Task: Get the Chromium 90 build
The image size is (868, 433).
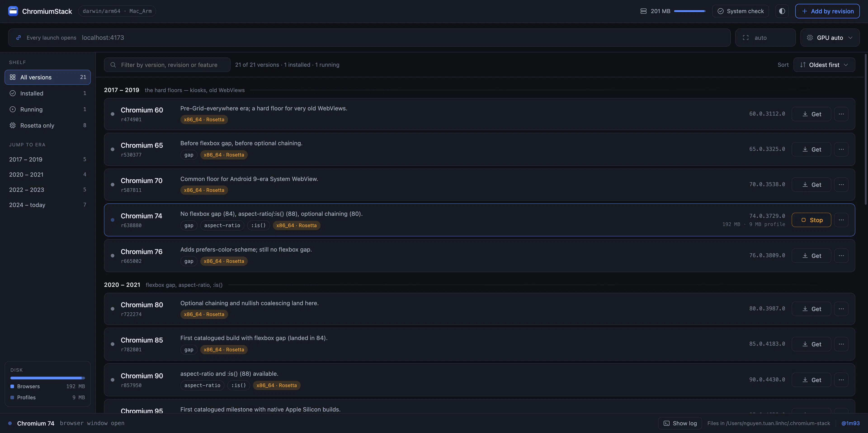Action: click(811, 380)
